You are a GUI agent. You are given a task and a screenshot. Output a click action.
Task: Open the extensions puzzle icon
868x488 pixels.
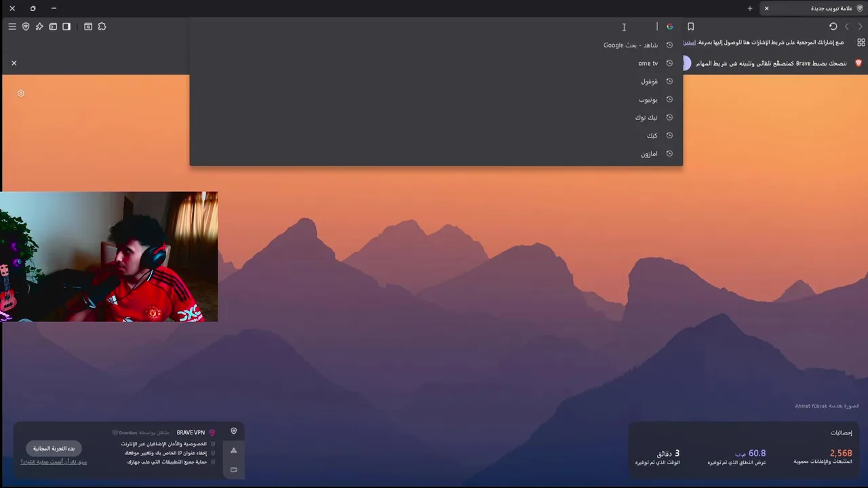coord(102,26)
